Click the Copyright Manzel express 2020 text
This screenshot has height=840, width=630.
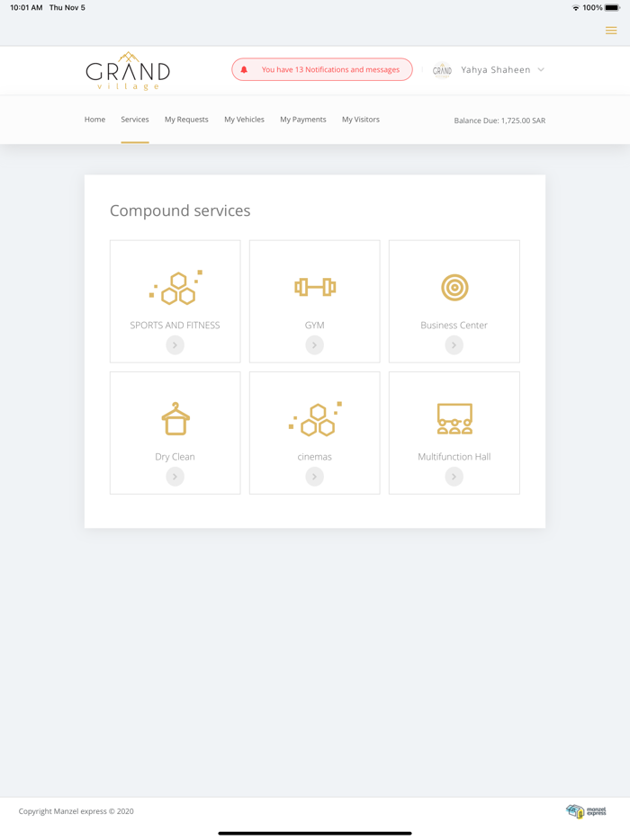pos(76,811)
